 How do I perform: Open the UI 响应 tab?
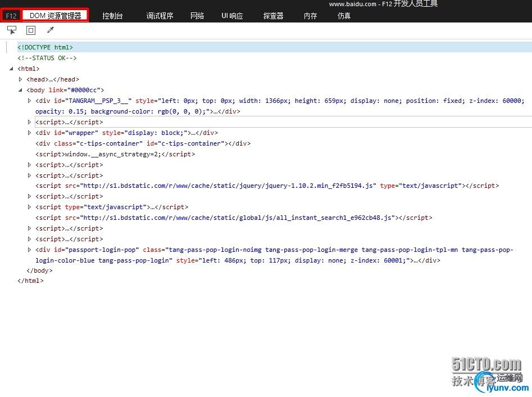coord(232,16)
